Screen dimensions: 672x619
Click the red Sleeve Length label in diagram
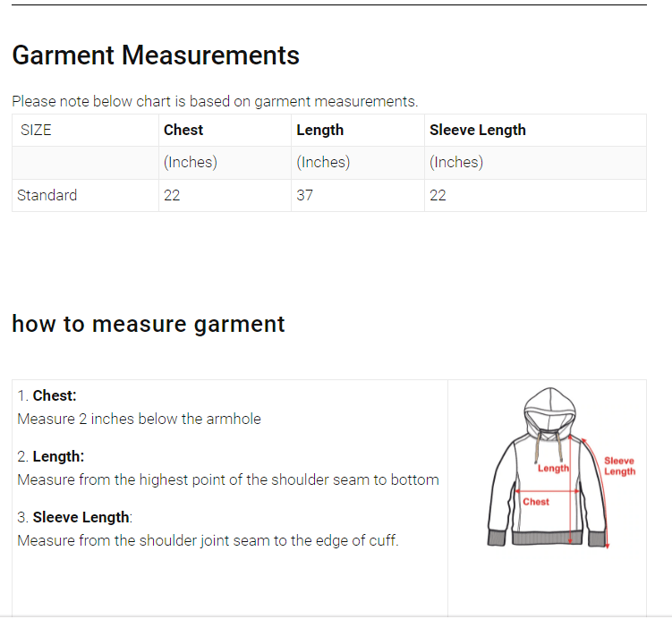click(619, 466)
